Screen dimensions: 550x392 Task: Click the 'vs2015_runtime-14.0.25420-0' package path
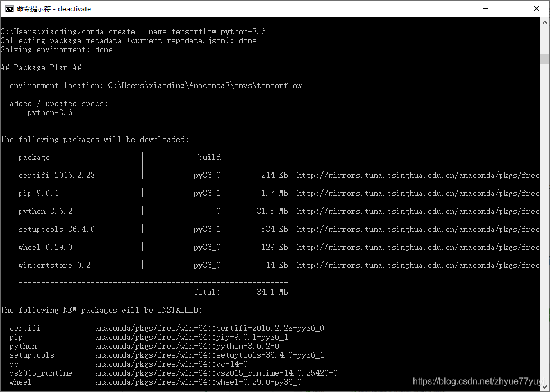[x=216, y=373]
